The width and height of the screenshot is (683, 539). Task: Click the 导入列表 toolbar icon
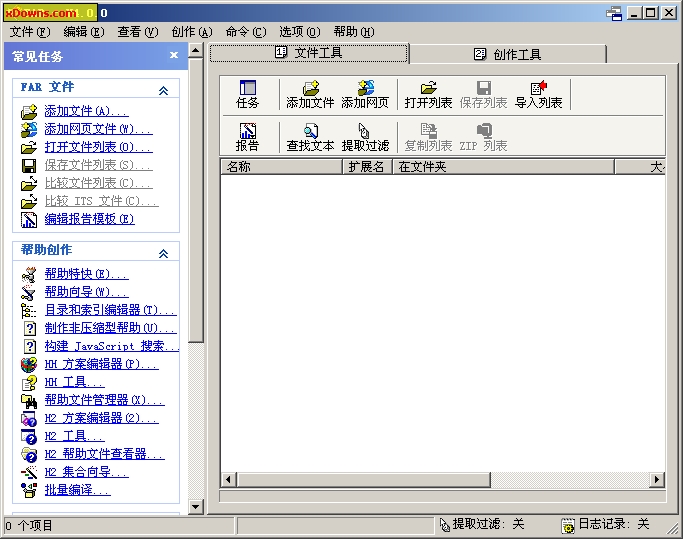click(538, 88)
